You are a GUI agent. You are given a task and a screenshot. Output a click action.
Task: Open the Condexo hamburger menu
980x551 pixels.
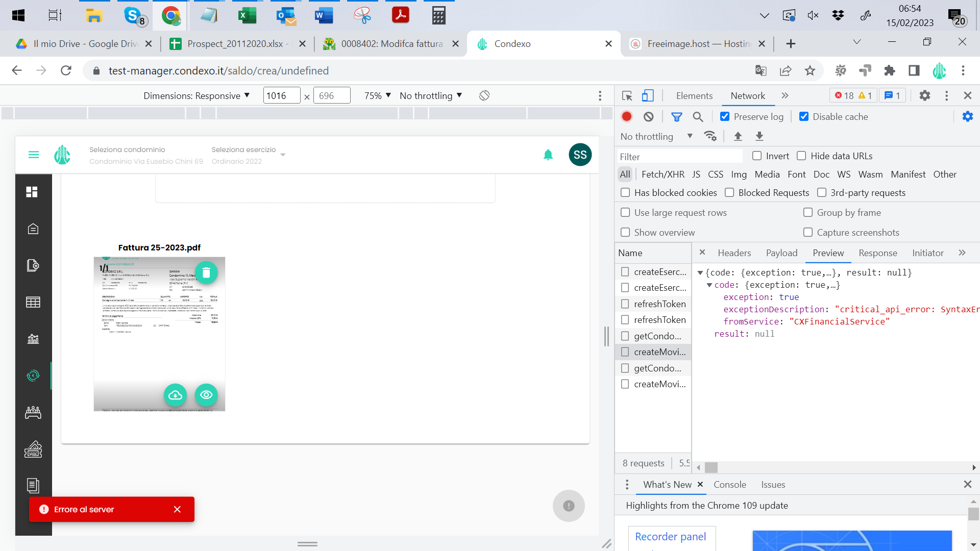pos(34,155)
